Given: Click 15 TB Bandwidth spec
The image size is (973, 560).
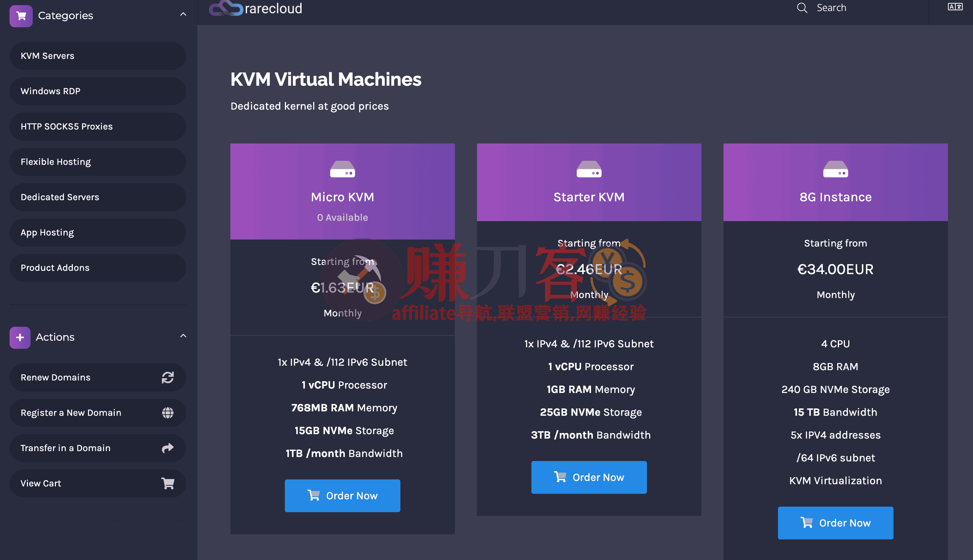Looking at the screenshot, I should (x=835, y=412).
